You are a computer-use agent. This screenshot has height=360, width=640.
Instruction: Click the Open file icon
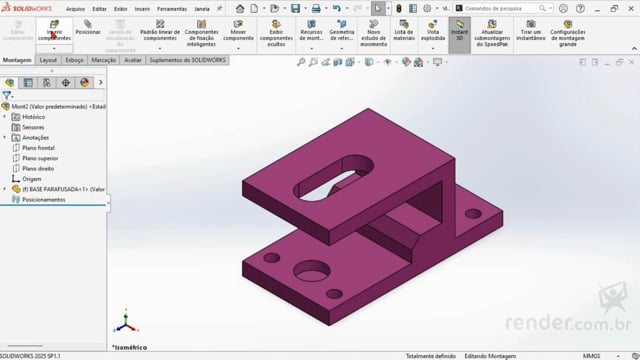[x=275, y=8]
